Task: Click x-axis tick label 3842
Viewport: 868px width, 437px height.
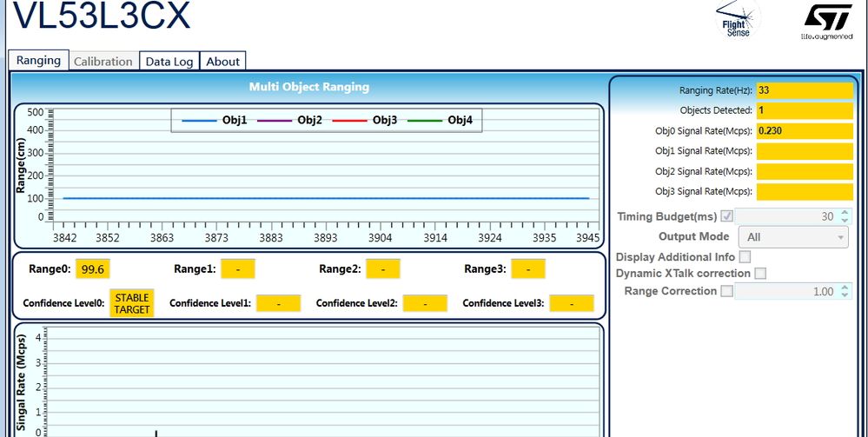Action: click(64, 237)
